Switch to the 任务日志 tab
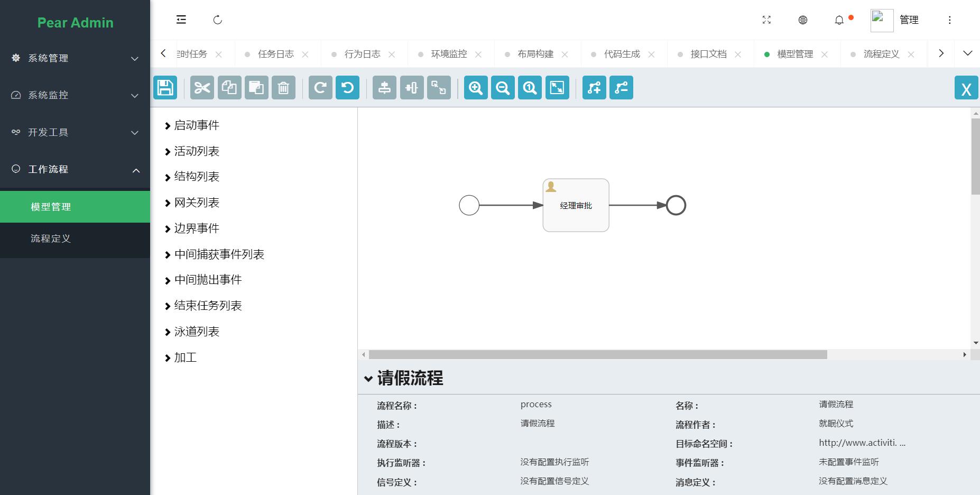 tap(276, 54)
